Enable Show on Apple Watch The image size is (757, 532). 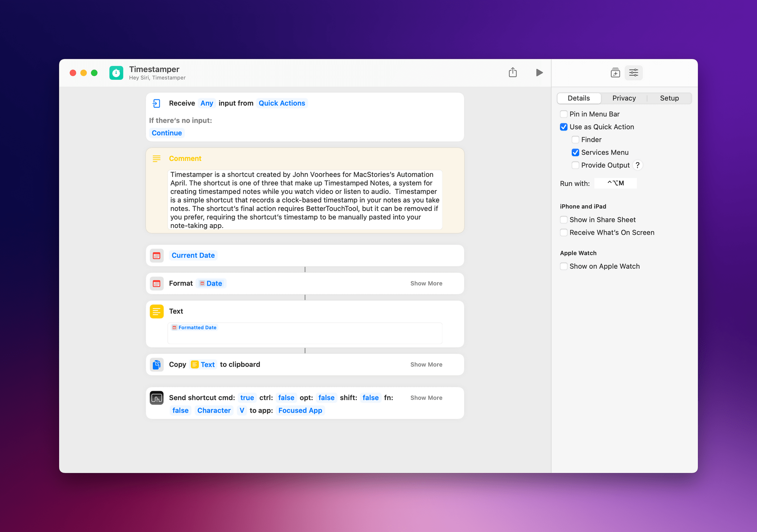tap(564, 266)
